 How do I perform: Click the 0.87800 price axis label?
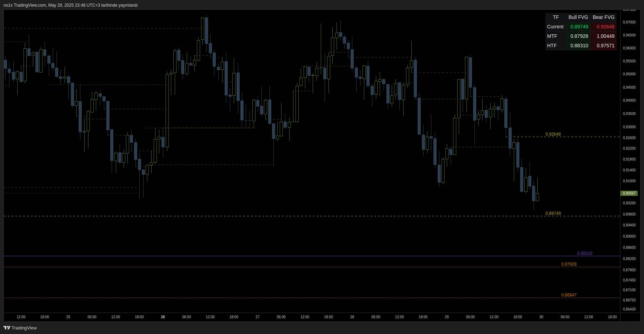tap(629, 270)
